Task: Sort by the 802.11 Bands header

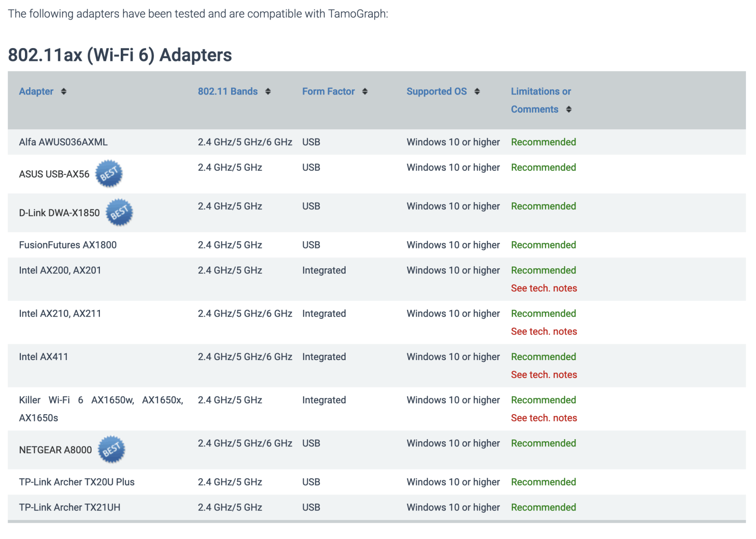Action: (227, 92)
